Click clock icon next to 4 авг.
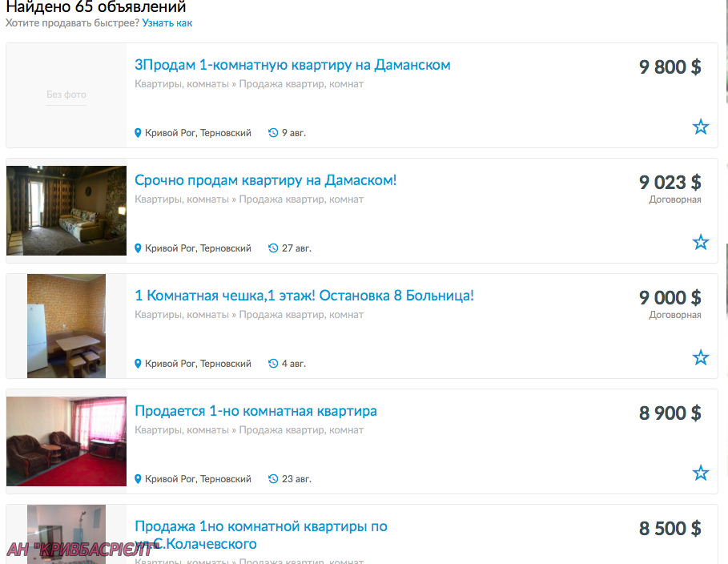Screen dimensions: 728x564 point(273,363)
